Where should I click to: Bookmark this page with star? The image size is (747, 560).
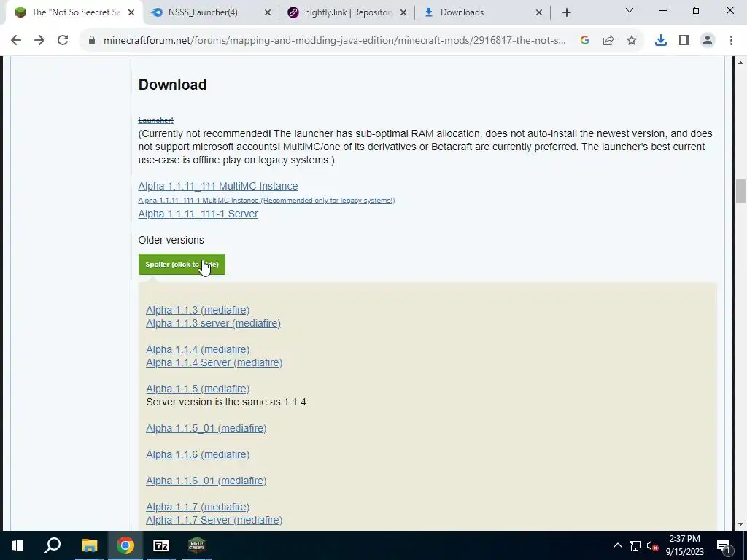(632, 41)
